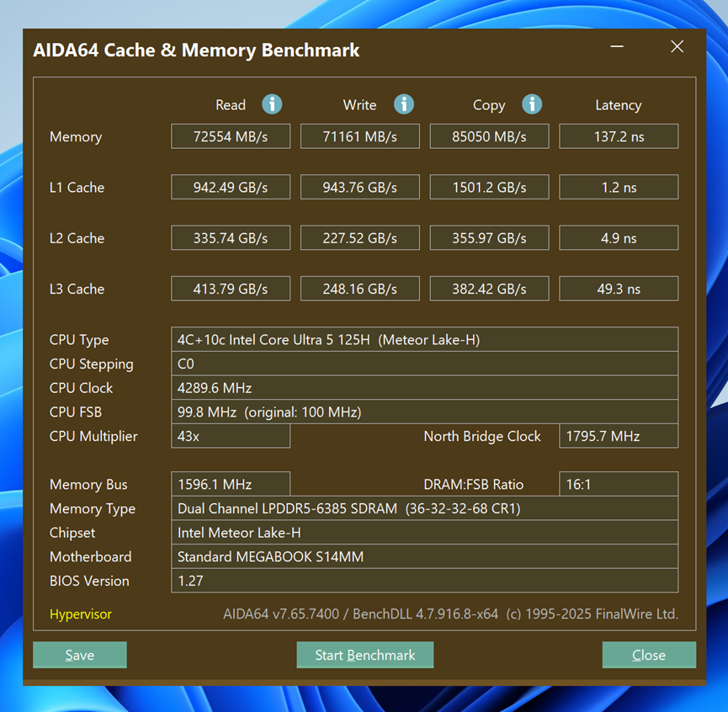Click the L1 Cache Copy 1501.2 GB/s box
This screenshot has width=728, height=712.
489,187
